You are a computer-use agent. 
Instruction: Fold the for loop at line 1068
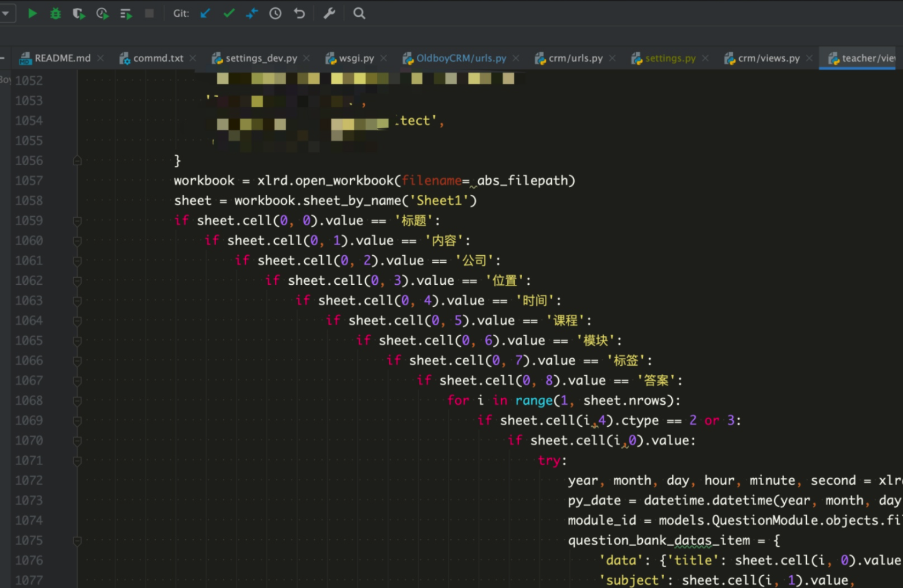coord(77,401)
